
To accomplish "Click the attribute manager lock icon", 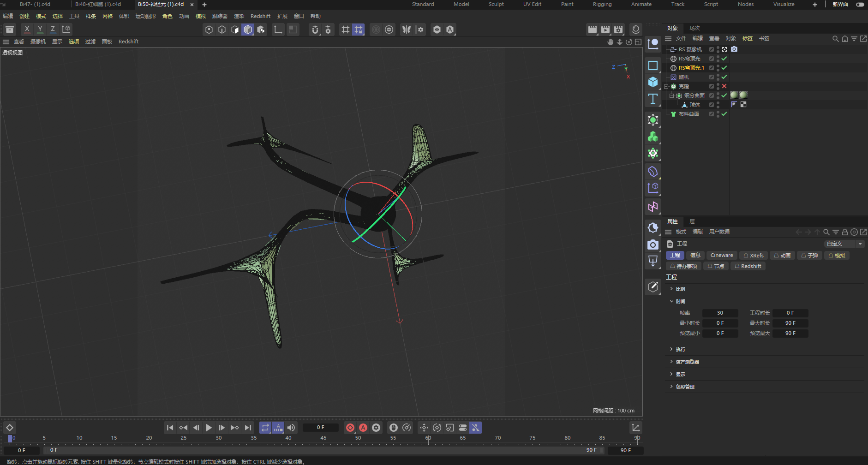I will point(845,232).
